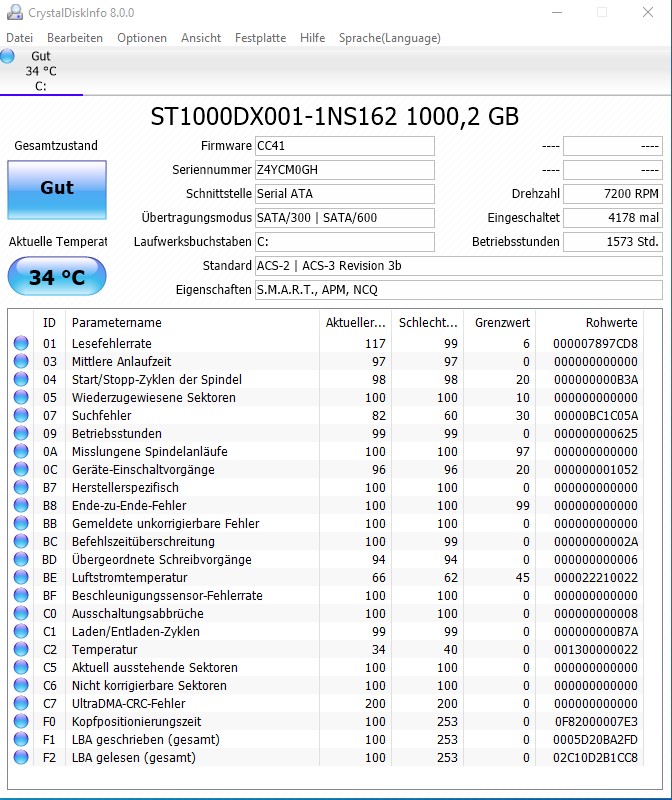
Task: Select raw value 02C10D2B1CC8
Action: [x=595, y=757]
